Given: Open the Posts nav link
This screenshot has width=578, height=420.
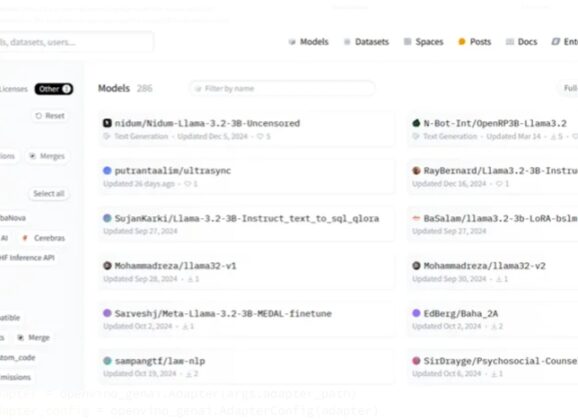Looking at the screenshot, I should click(474, 42).
